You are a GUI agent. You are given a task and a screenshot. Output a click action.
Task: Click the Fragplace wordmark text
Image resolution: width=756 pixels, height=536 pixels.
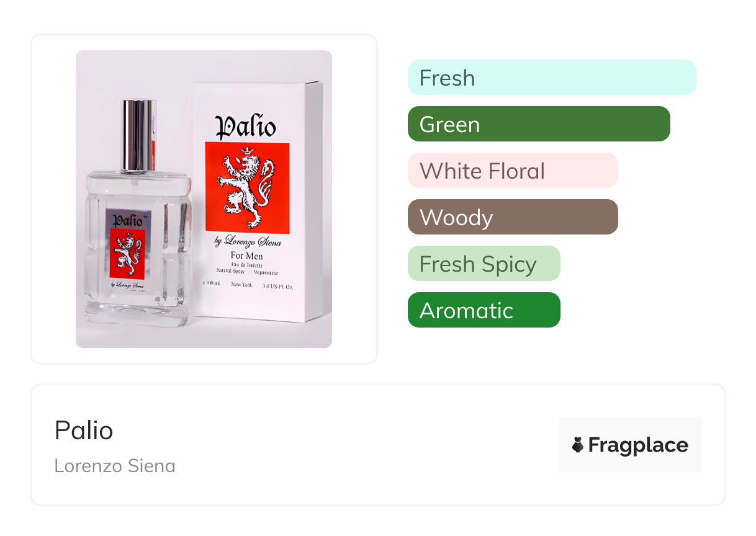(638, 445)
